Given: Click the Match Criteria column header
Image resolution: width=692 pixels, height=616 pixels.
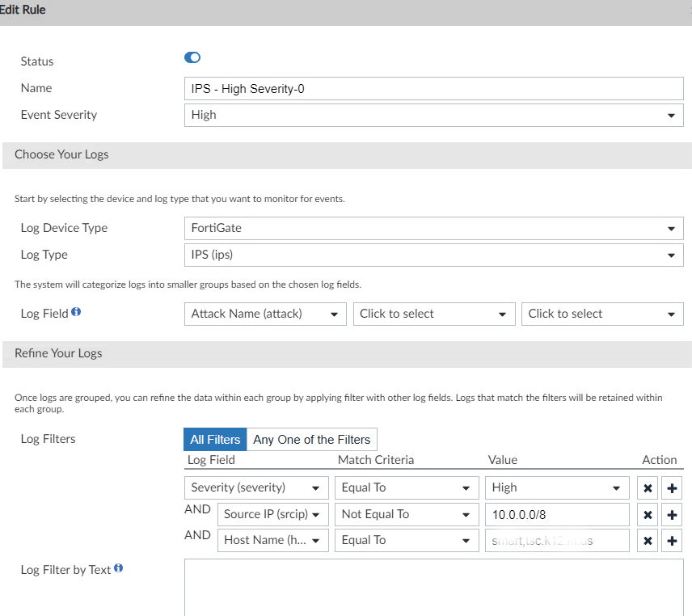Looking at the screenshot, I should pyautogui.click(x=376, y=460).
